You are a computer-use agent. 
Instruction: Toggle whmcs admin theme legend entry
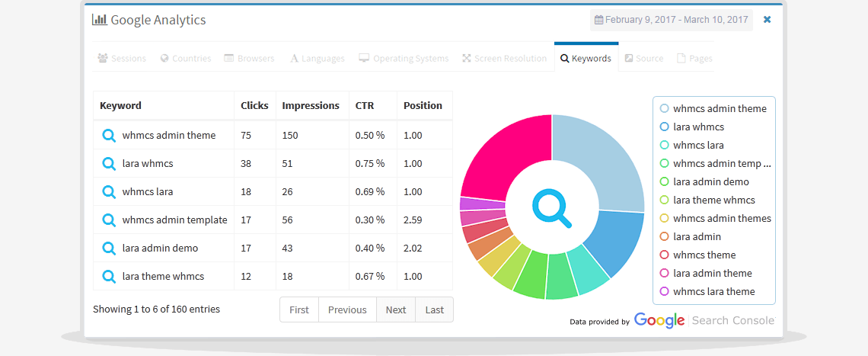[x=713, y=109]
